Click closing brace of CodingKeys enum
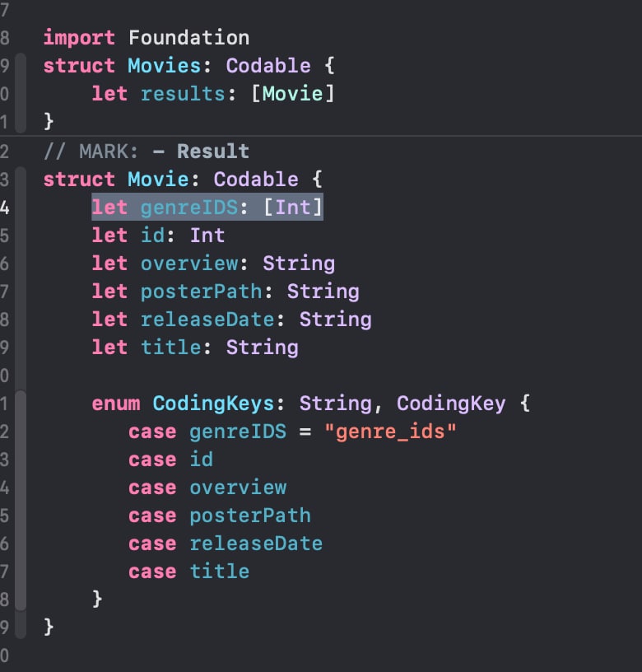Viewport: 642px width, 672px height. 97,599
